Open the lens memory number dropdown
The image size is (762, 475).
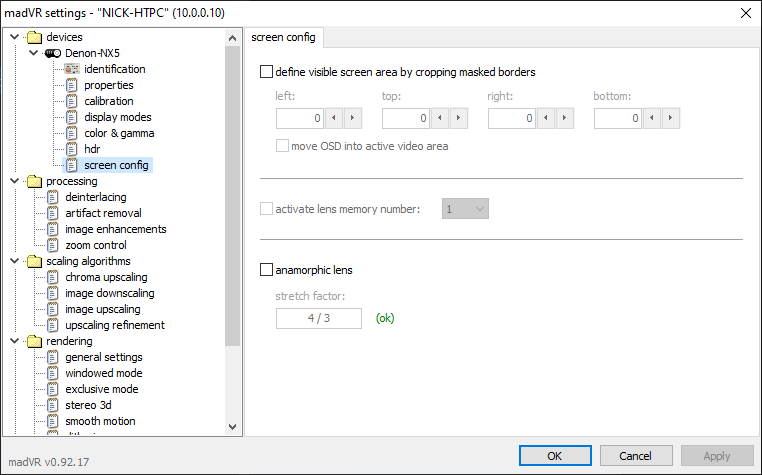point(464,210)
